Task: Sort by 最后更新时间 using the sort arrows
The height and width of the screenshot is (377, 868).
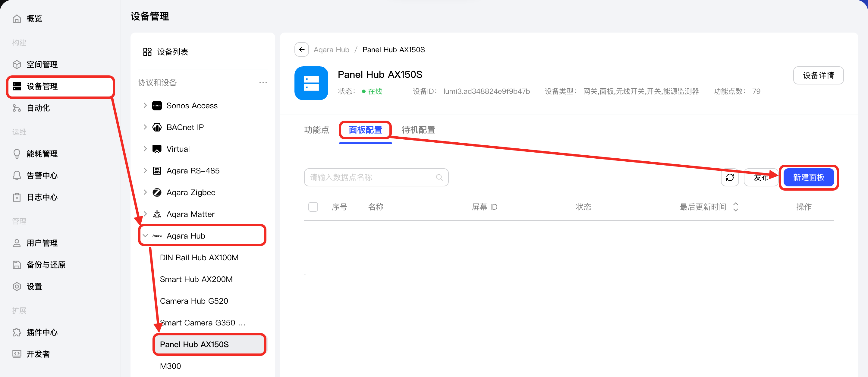Action: pos(736,207)
